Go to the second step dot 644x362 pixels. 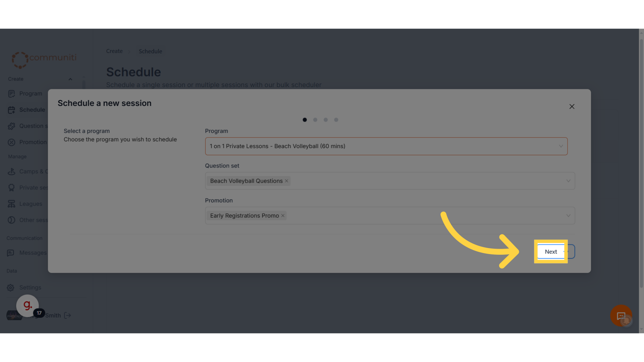pyautogui.click(x=315, y=120)
